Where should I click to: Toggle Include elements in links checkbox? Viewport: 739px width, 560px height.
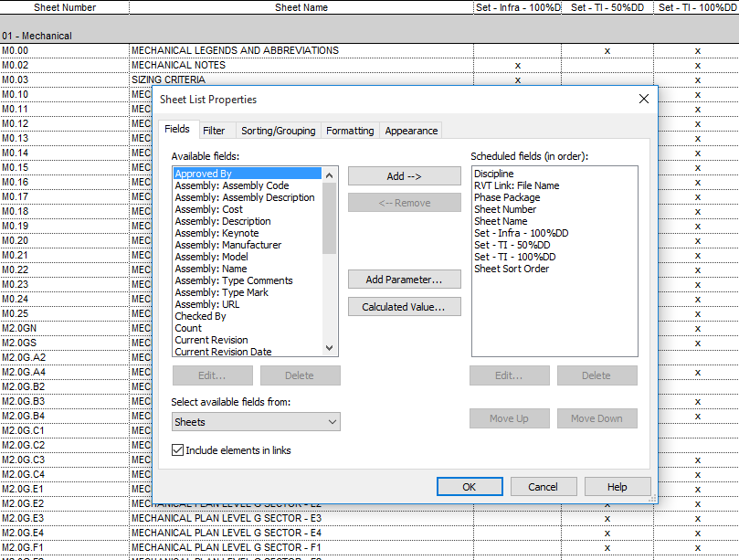[x=178, y=450]
